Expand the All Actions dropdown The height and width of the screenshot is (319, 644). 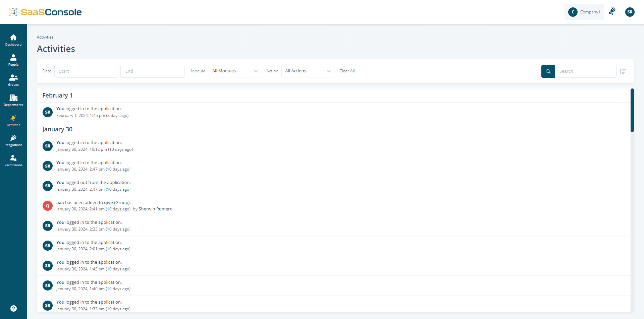(x=308, y=71)
